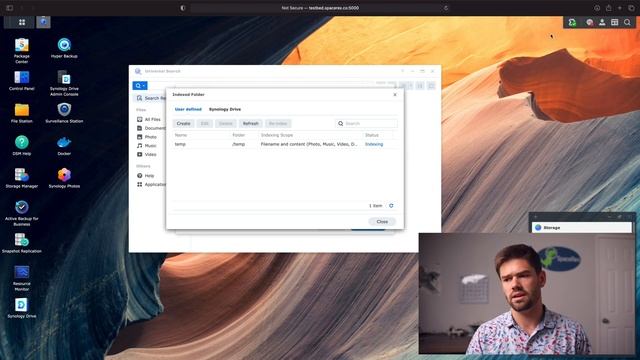Select Music in Universal Search sidebar

147,146
